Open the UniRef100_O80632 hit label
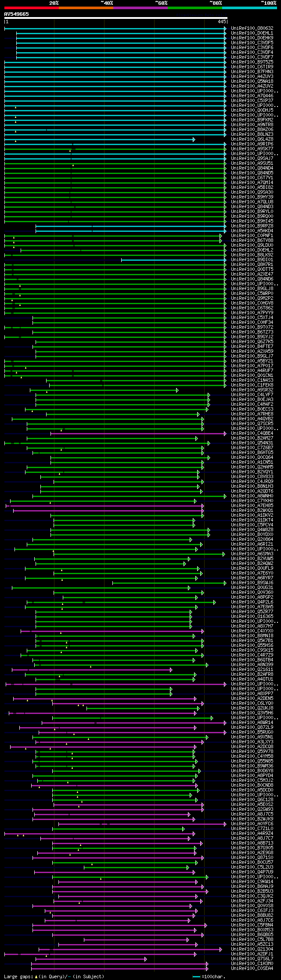Viewport: 281px width, 980px height. click(252, 28)
